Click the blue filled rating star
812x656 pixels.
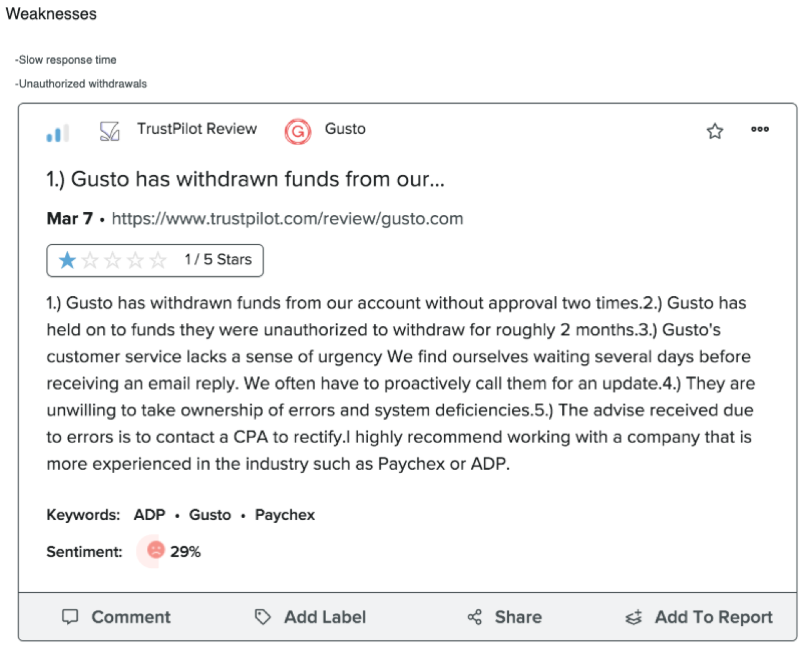pos(67,260)
